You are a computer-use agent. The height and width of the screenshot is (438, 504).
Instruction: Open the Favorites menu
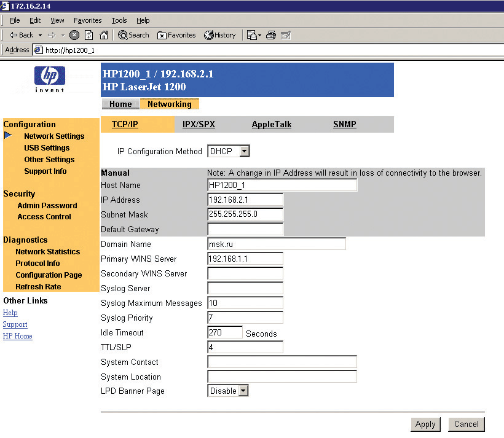pyautogui.click(x=88, y=20)
